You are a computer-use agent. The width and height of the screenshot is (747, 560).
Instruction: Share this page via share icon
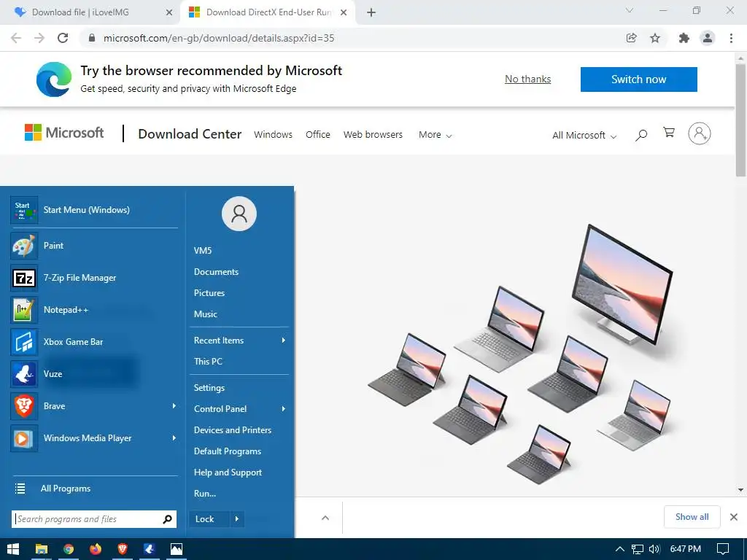(631, 38)
